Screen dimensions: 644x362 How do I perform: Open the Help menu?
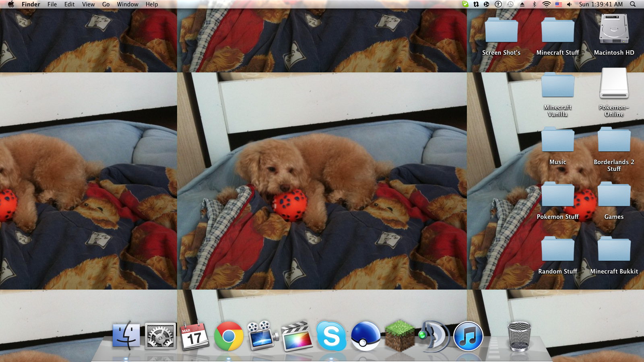click(x=152, y=4)
